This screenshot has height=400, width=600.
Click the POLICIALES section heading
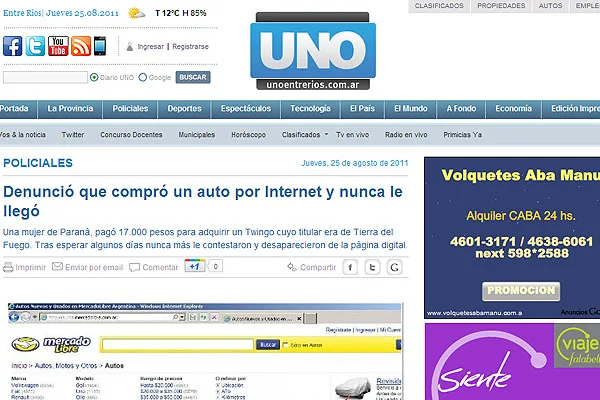38,163
